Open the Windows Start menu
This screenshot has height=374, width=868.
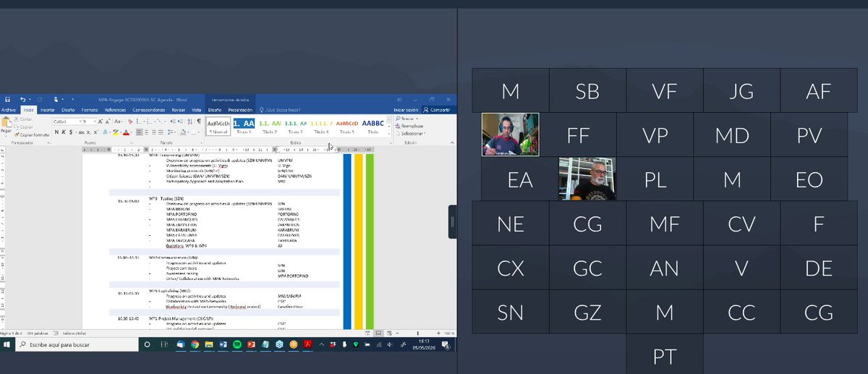(7, 344)
